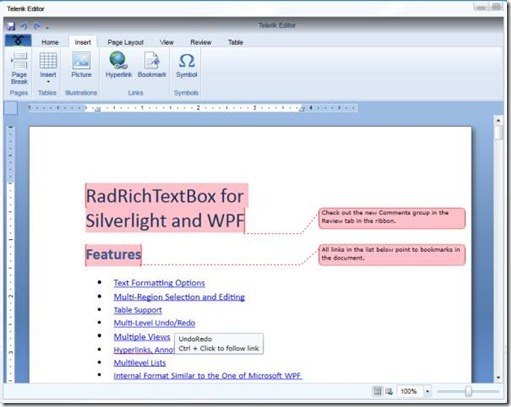Follow the Text Formatting Options link
This screenshot has height=407, width=511.
159,283
